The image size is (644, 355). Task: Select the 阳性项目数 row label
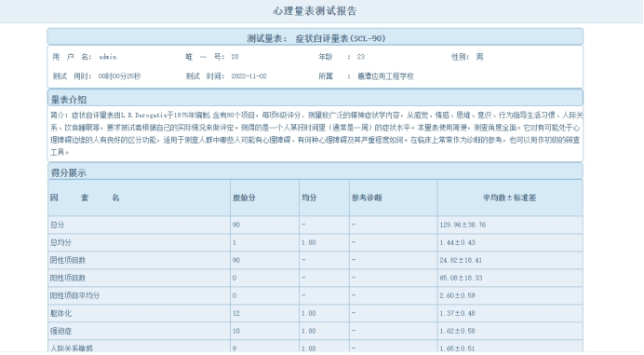(x=68, y=278)
